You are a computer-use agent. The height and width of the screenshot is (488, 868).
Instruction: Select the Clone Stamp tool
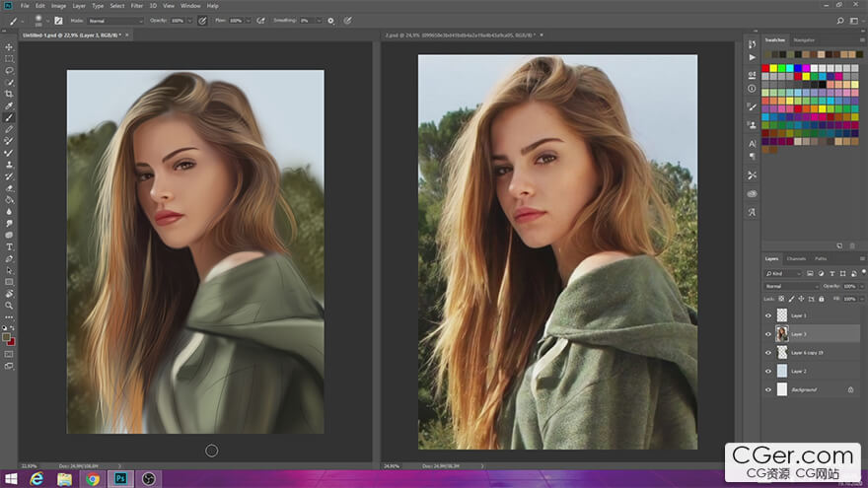pyautogui.click(x=9, y=165)
